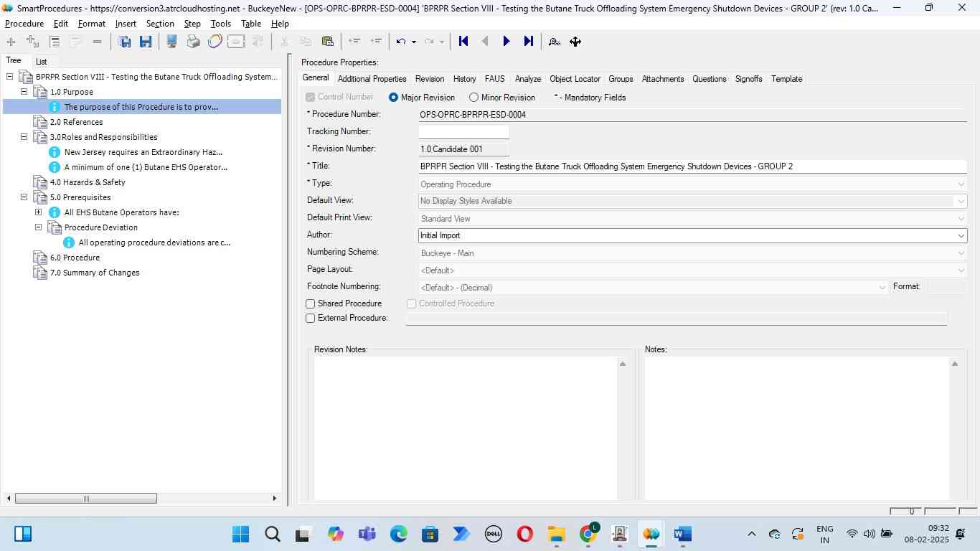Open the Section menu

[160, 24]
